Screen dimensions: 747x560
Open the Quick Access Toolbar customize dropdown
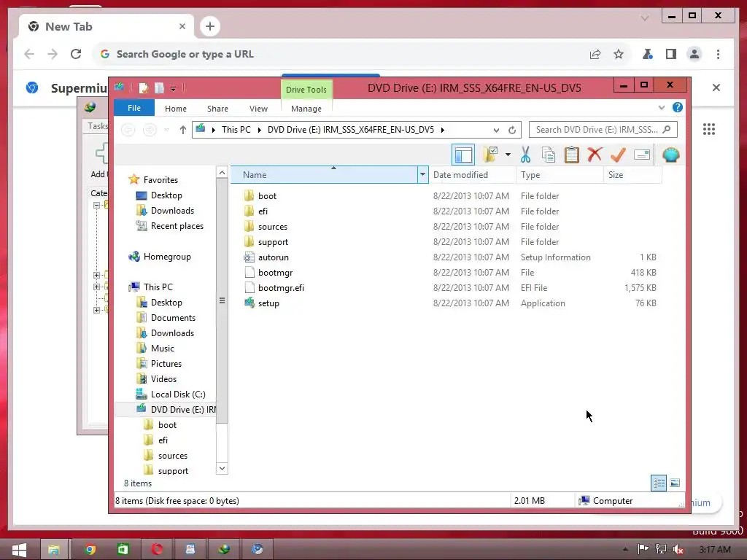pos(174,88)
